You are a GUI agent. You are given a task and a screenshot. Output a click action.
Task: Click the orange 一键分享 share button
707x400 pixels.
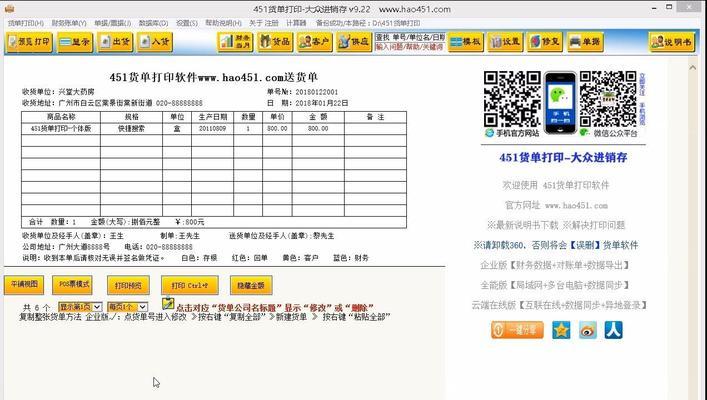(x=517, y=330)
